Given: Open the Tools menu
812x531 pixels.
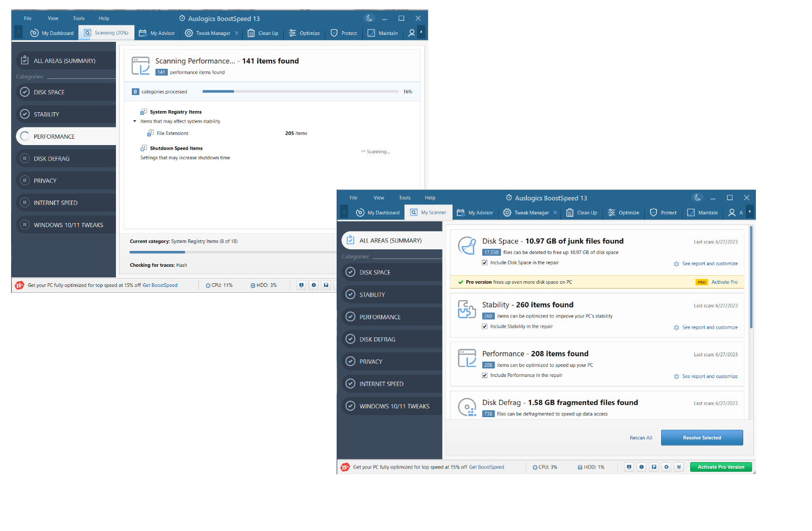Looking at the screenshot, I should point(404,197).
